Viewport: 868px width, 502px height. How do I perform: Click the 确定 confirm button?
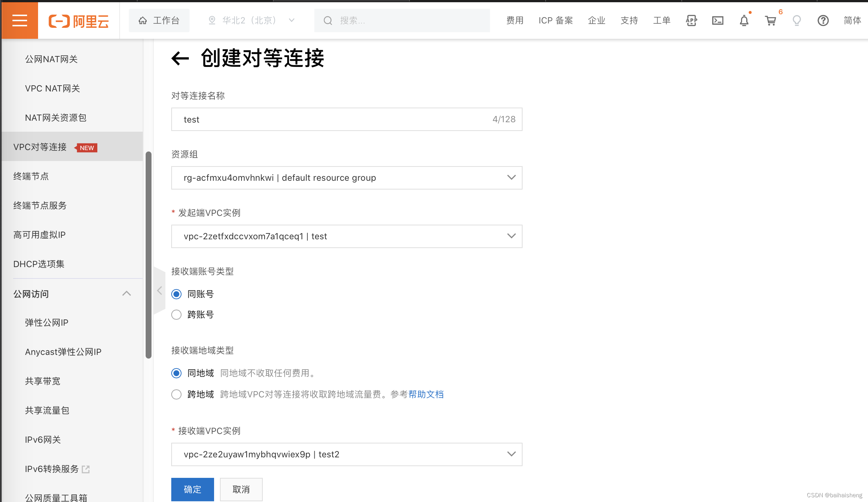[x=192, y=489]
